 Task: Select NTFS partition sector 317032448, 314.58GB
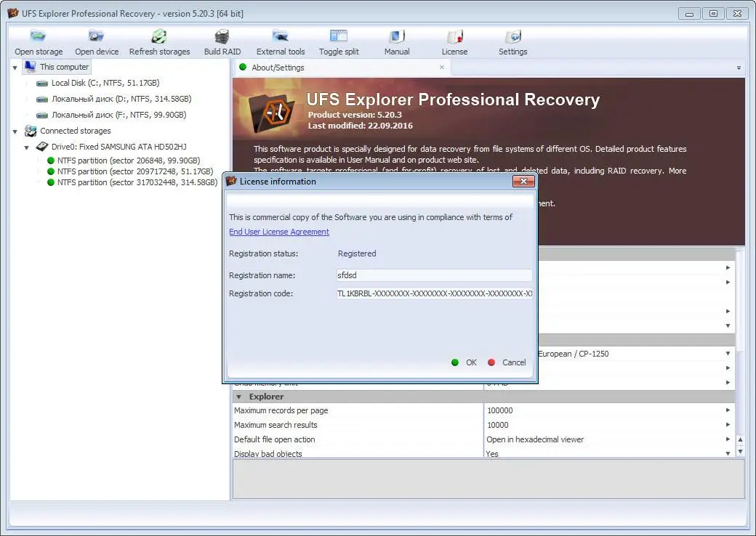click(x=137, y=182)
